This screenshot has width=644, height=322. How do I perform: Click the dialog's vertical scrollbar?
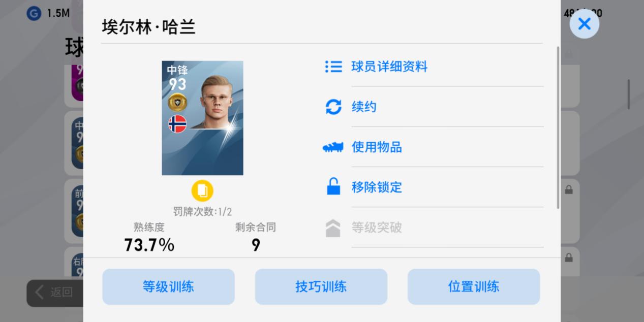tap(558, 127)
